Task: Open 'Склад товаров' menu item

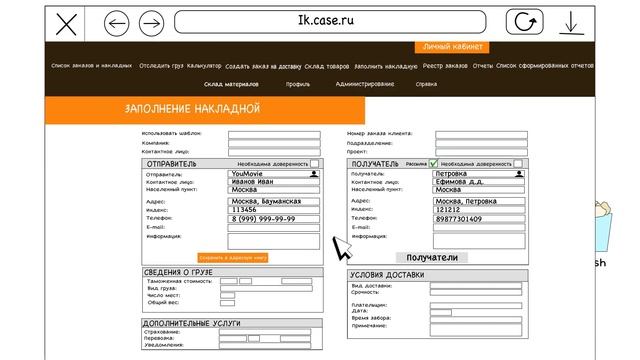Action: point(327,66)
